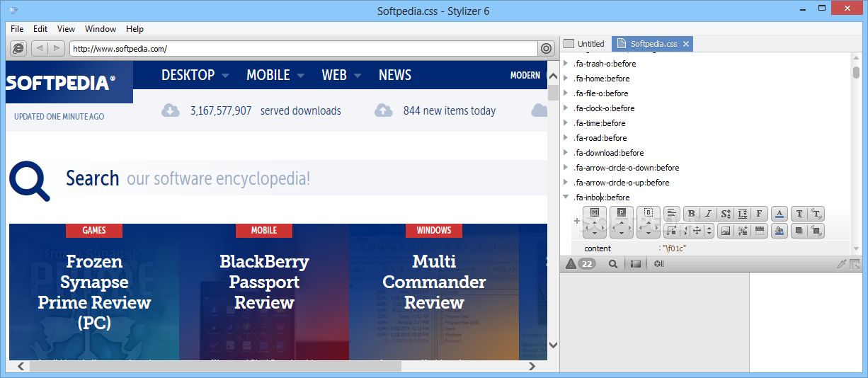The width and height of the screenshot is (868, 378).
Task: Open the Frozen Synapse Prime Review article
Action: (x=94, y=292)
